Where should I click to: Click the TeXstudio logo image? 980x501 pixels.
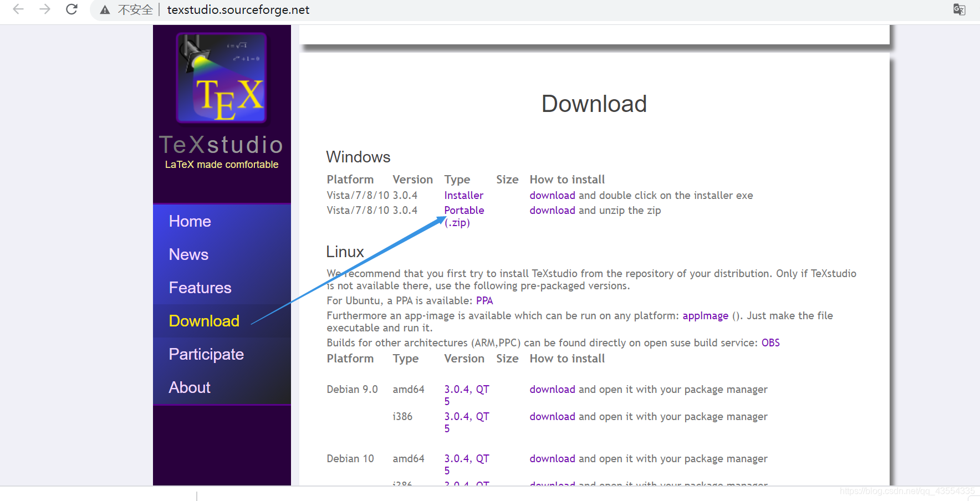222,77
